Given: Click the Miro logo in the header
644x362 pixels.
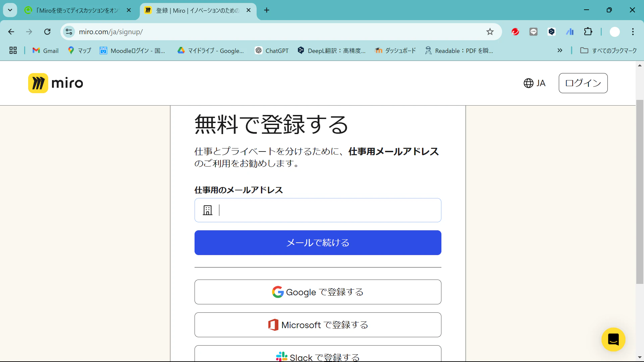Looking at the screenshot, I should pos(56,83).
